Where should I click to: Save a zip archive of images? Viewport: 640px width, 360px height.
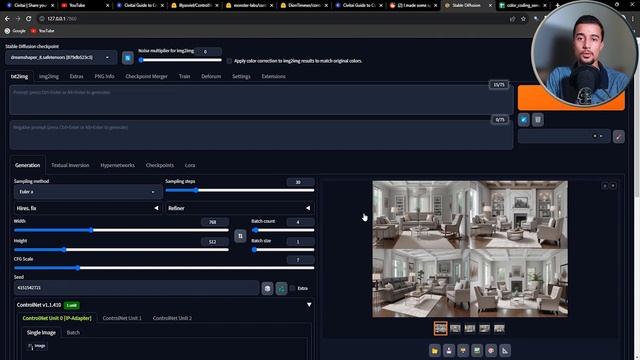[x=463, y=350]
